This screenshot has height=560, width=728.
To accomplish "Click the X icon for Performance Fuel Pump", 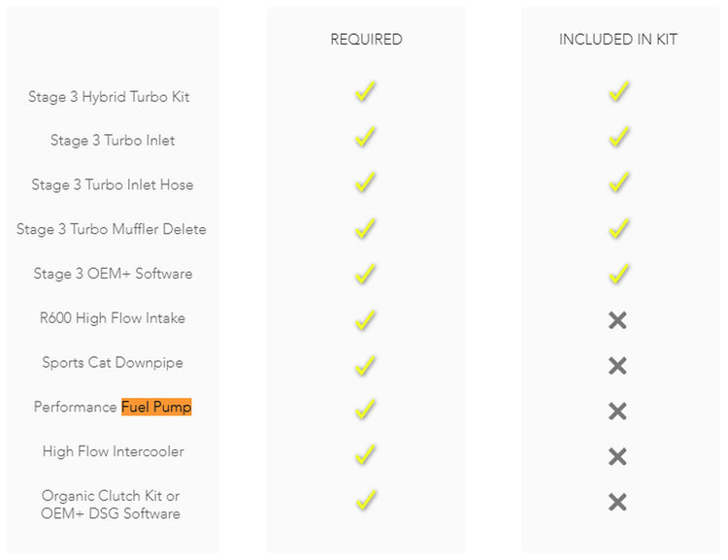I will click(617, 411).
